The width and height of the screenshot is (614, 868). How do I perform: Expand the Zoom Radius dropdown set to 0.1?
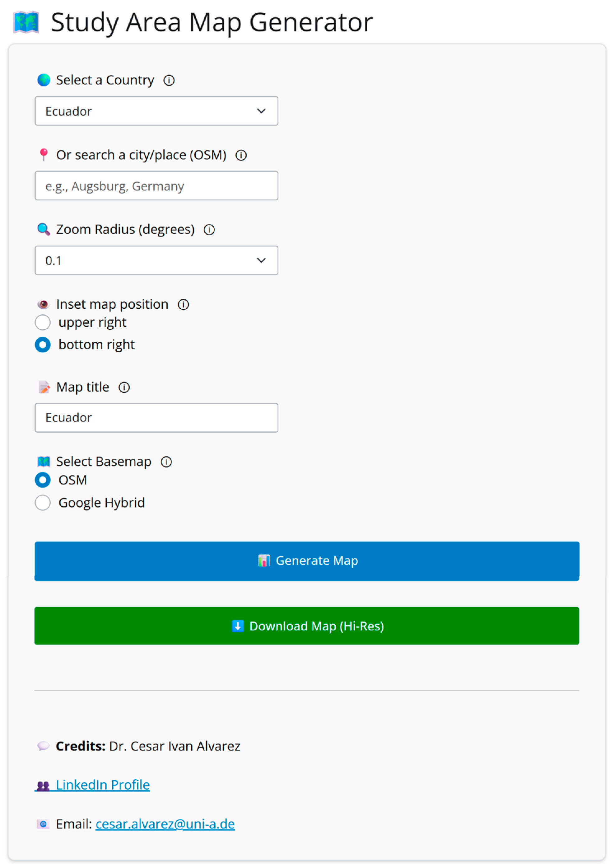156,260
